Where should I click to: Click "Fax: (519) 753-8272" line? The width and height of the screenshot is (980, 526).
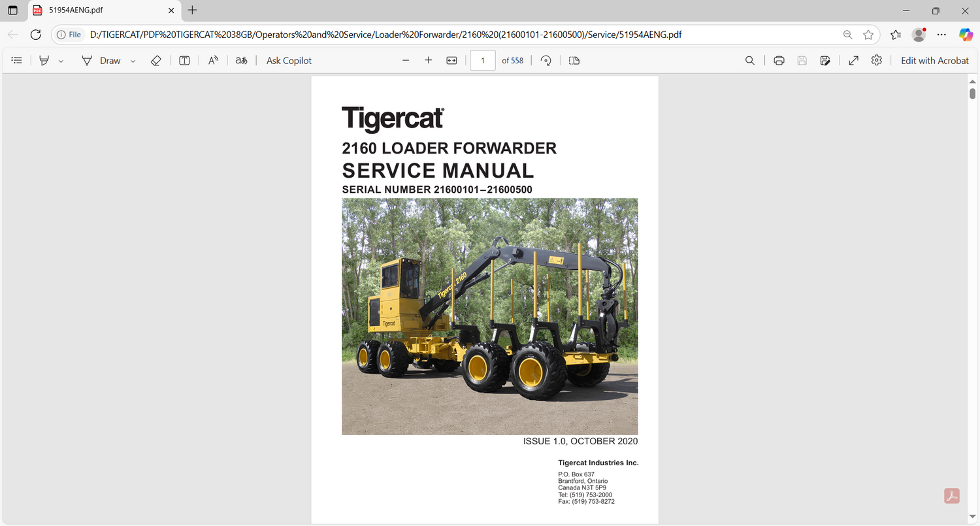586,501
